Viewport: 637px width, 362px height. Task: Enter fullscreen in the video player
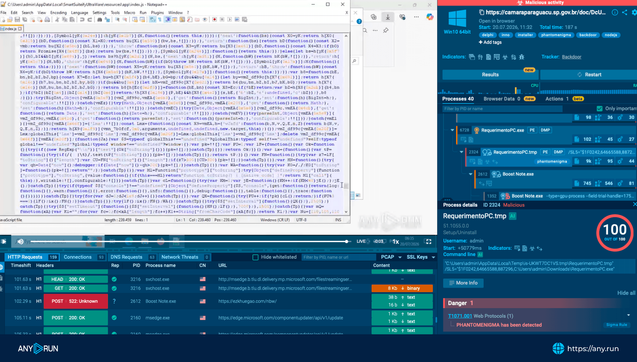[x=428, y=241]
